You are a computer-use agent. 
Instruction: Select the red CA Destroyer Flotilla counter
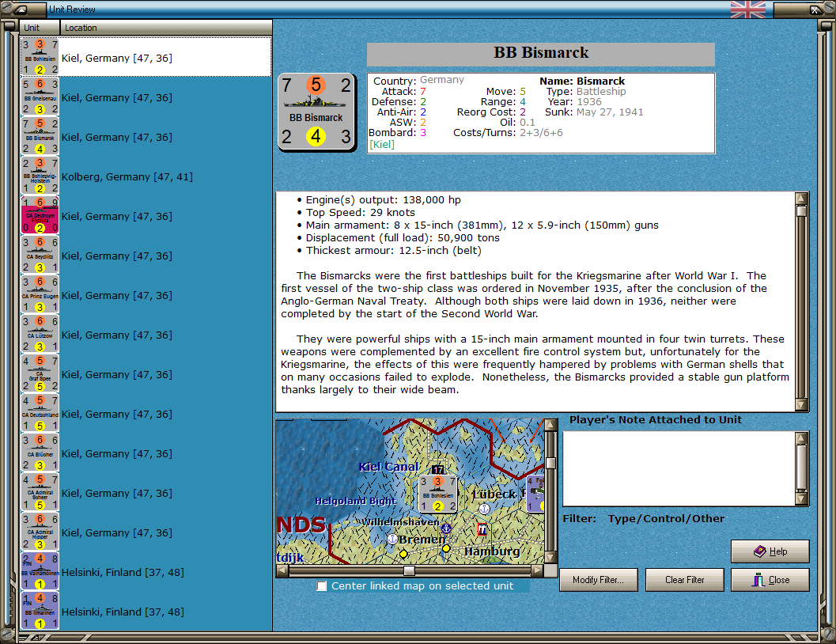click(40, 215)
